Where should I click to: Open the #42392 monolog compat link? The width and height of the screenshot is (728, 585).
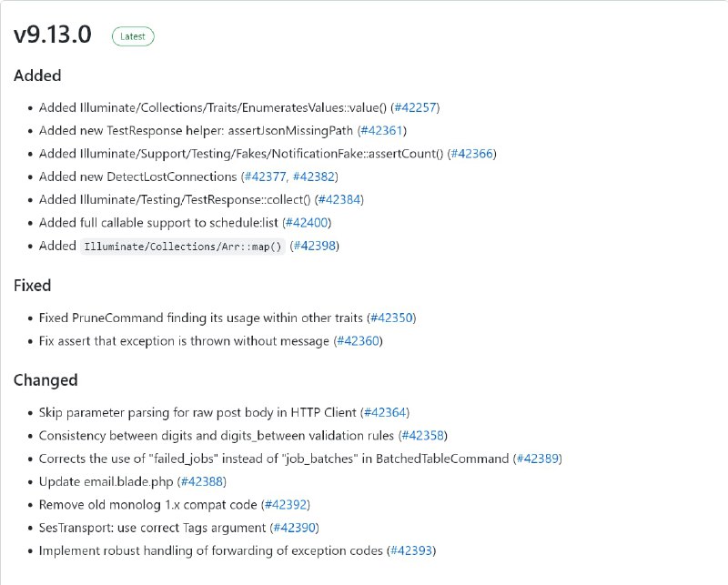pyautogui.click(x=286, y=505)
